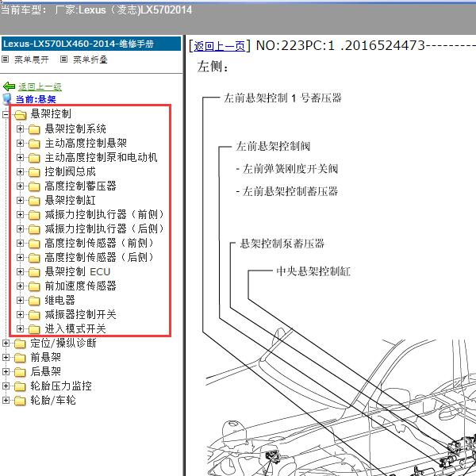The width and height of the screenshot is (476, 476).
Task: Click the computer icon beside 当前:悬架
Action: point(7,99)
